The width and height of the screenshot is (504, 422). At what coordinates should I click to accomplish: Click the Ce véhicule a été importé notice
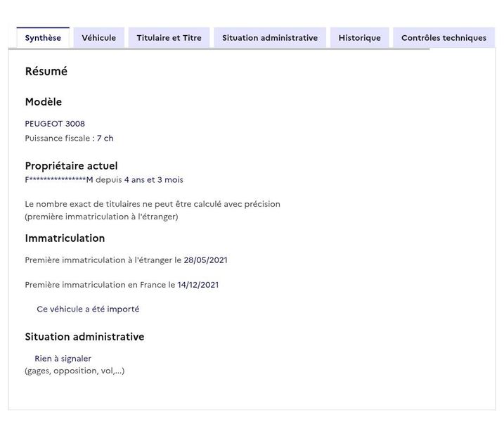(88, 309)
